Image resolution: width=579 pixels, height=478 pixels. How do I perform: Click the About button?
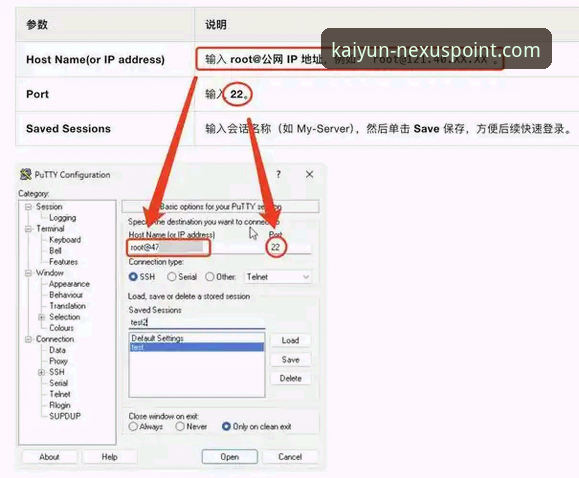pos(49,457)
